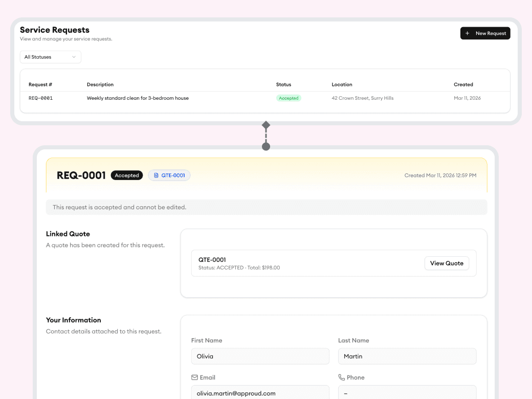
Task: Click the diamond connector between the two panels
Action: tap(265, 125)
